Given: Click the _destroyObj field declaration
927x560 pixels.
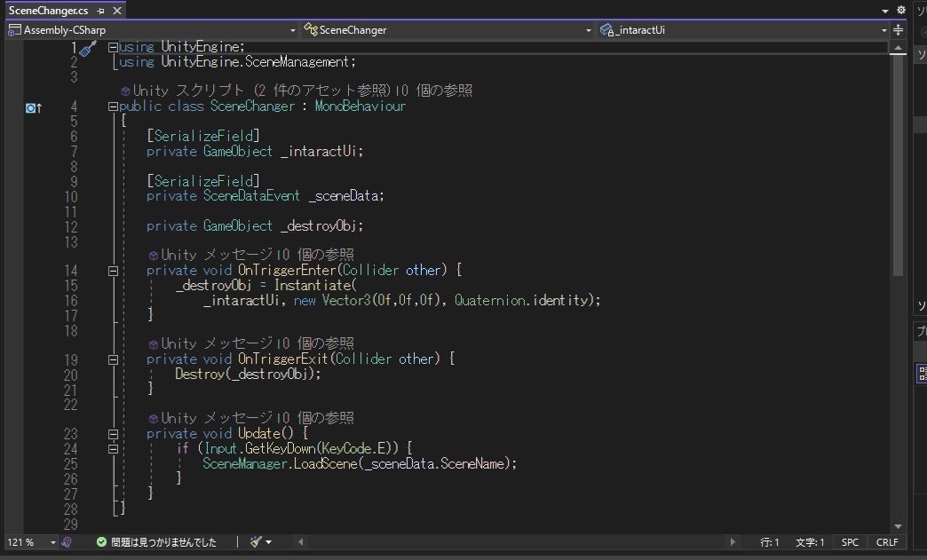Looking at the screenshot, I should coord(321,225).
